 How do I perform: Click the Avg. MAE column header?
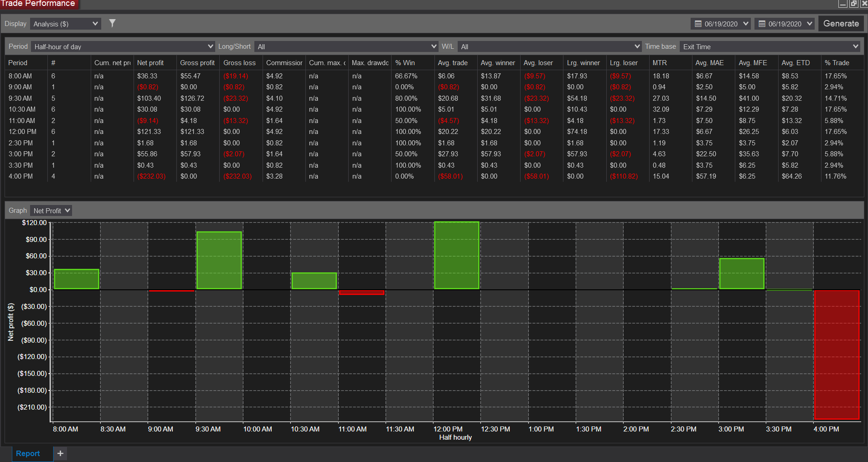pyautogui.click(x=713, y=63)
